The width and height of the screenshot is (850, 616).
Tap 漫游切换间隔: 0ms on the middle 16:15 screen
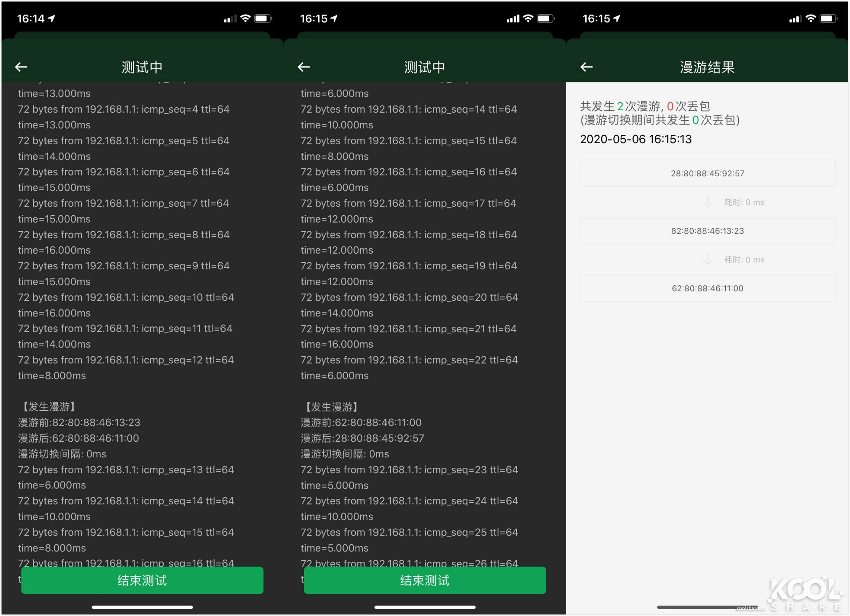tap(345, 454)
